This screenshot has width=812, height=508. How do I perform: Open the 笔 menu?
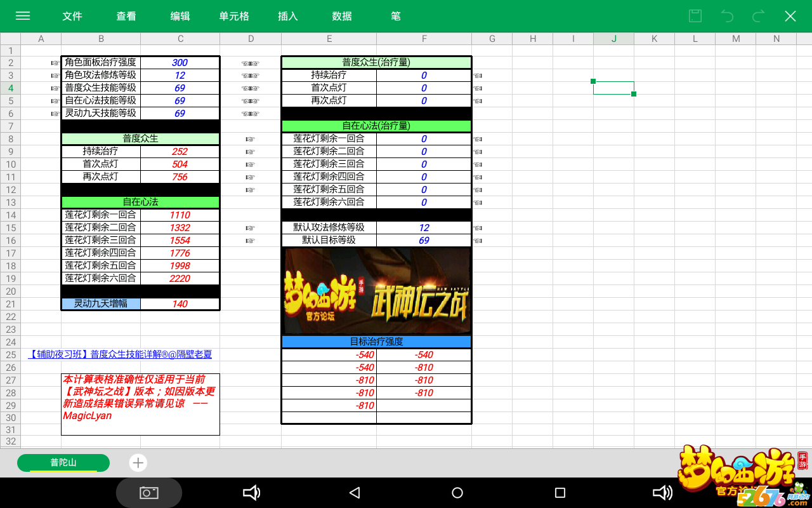pyautogui.click(x=396, y=16)
